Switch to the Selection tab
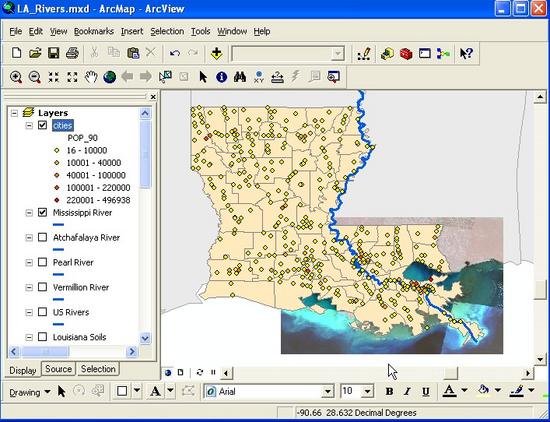Image resolution: width=550 pixels, height=422 pixels. (98, 369)
